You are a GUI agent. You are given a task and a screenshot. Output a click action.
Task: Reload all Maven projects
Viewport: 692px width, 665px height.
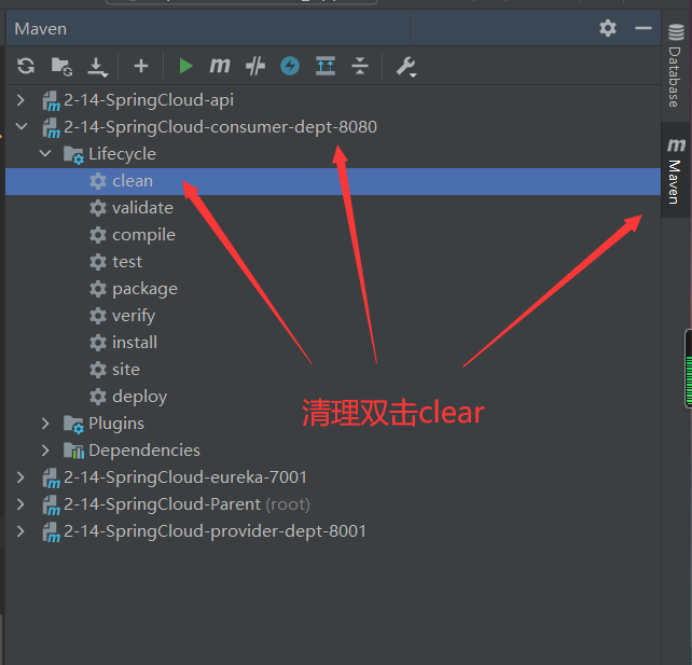(26, 66)
